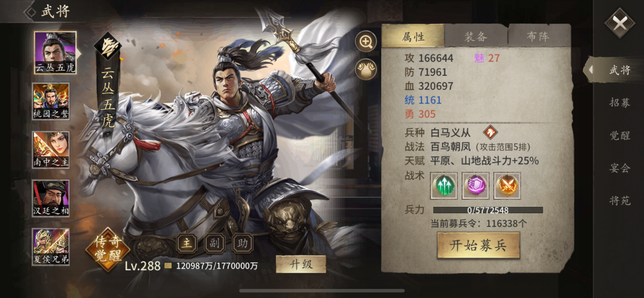Tap the troop type horse emblem next to 白马义从
The image size is (644, 298).
click(x=490, y=132)
